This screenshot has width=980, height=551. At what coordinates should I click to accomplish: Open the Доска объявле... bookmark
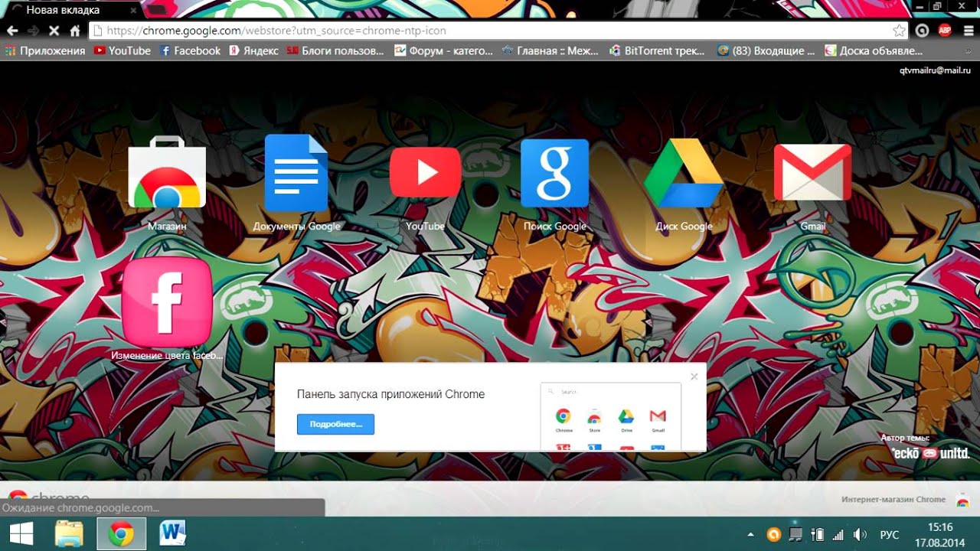pos(874,51)
